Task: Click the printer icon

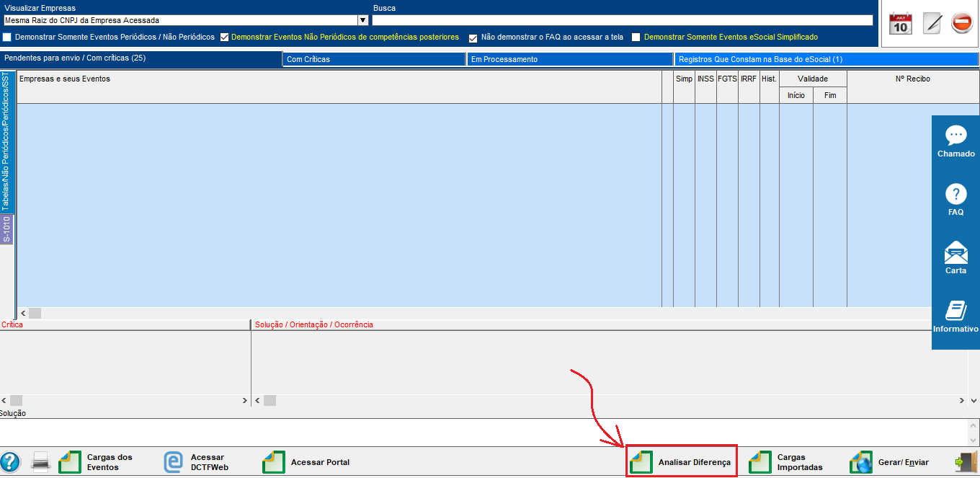Action: click(40, 462)
